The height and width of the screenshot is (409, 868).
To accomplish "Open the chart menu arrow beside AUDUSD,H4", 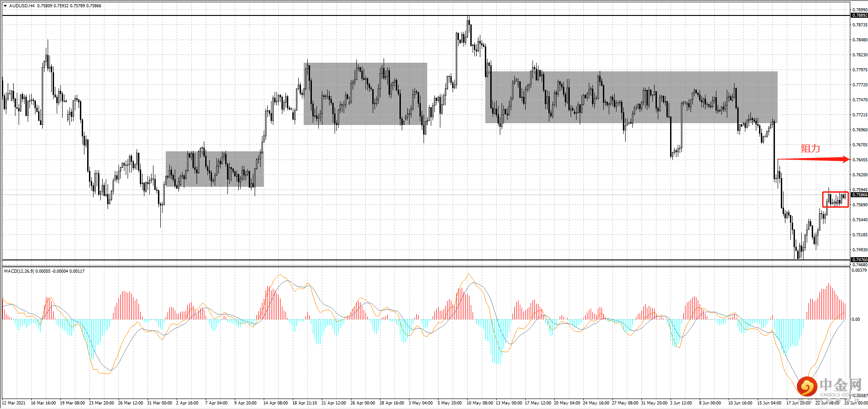I will click(x=5, y=6).
